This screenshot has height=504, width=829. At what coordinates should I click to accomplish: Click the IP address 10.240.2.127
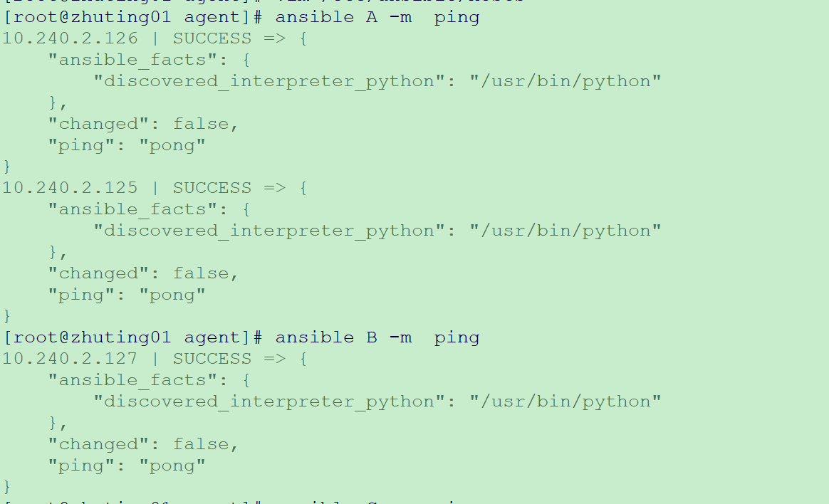click(70, 359)
